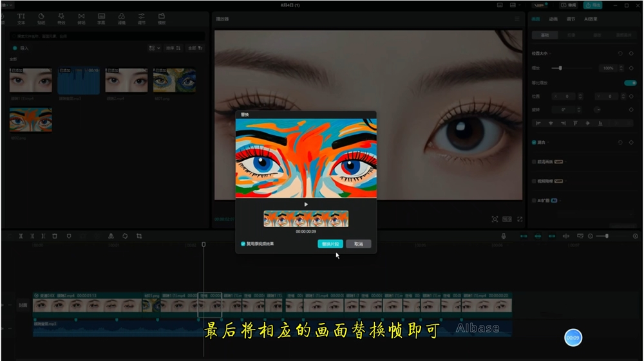Click the 取消 cancel button
644x361 pixels.
358,245
